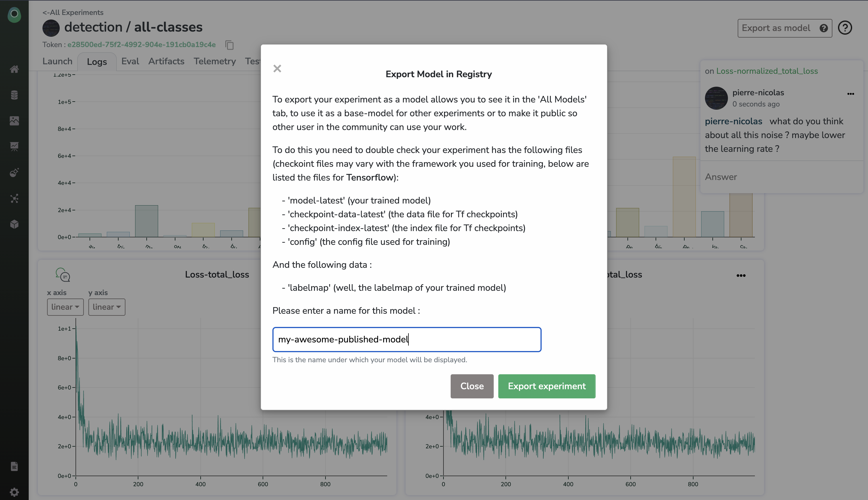Open the network graph sidebar icon
This screenshot has height=500, width=868.
point(14,199)
